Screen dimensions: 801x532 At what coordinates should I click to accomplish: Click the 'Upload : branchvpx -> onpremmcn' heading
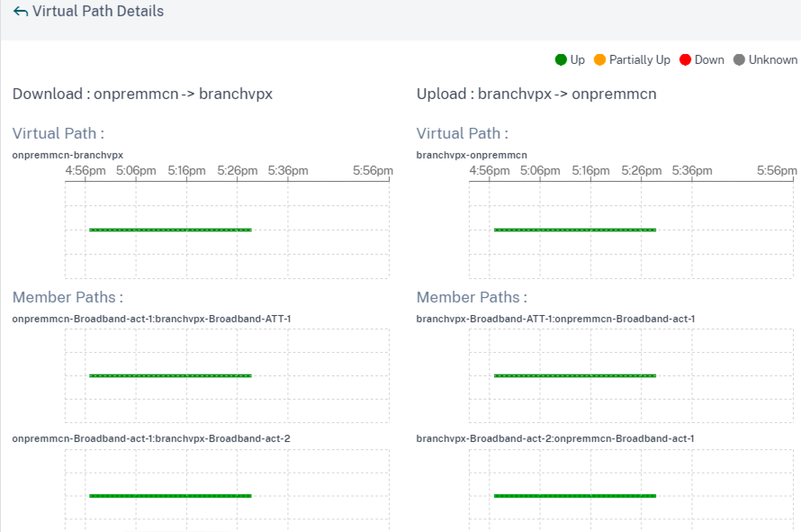[536, 94]
